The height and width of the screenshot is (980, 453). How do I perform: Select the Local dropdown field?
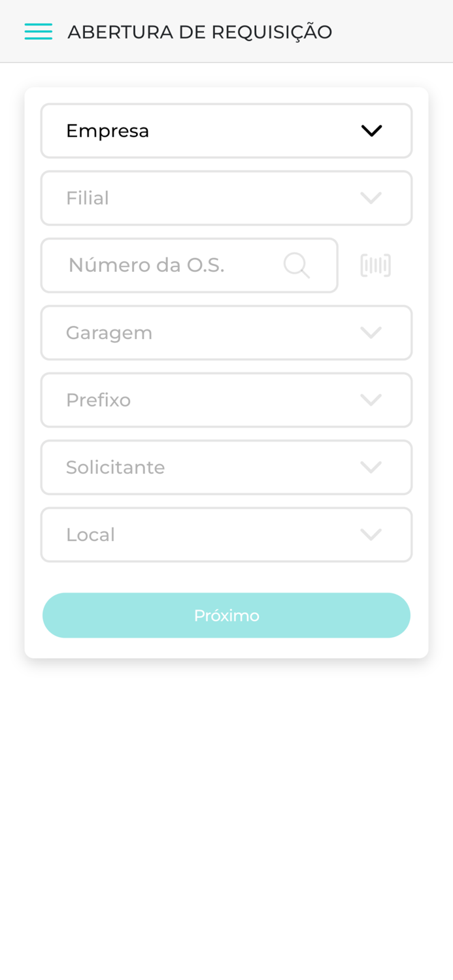[x=227, y=534]
